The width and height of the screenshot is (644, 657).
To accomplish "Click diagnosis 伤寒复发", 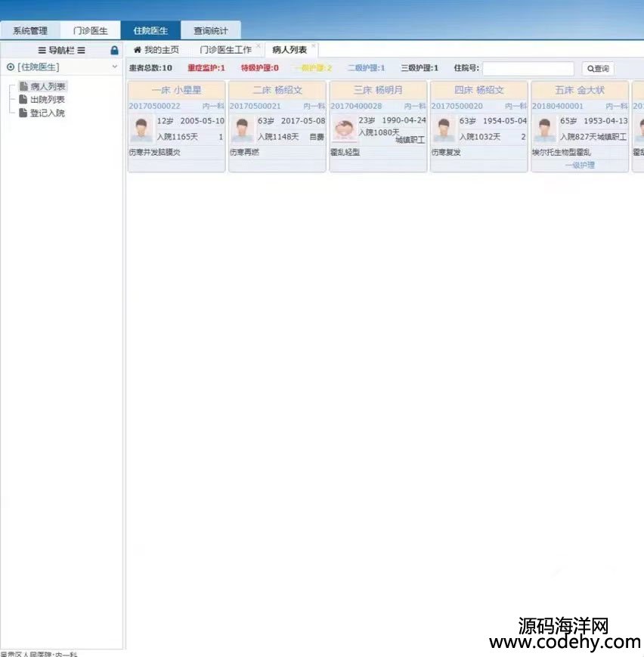I will [x=446, y=152].
